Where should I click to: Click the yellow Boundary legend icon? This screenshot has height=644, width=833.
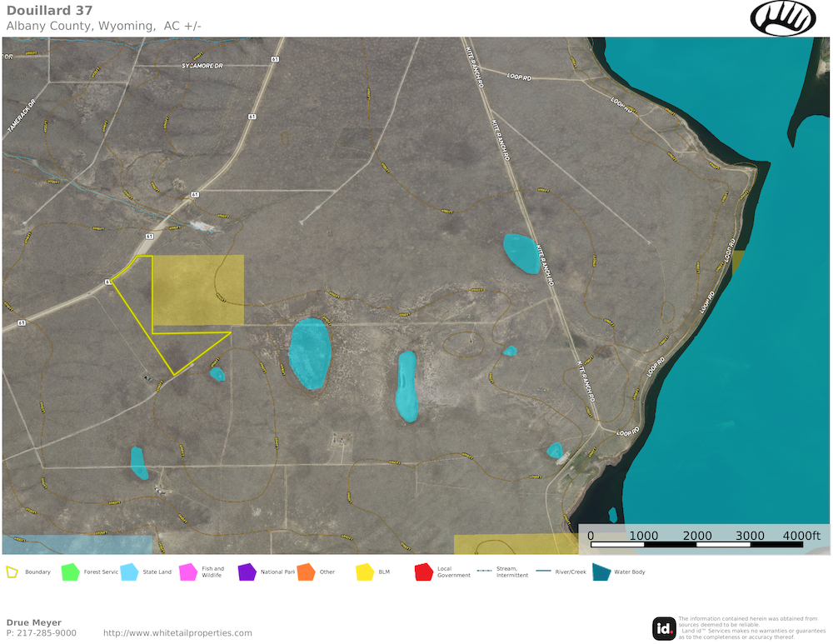tap(12, 572)
